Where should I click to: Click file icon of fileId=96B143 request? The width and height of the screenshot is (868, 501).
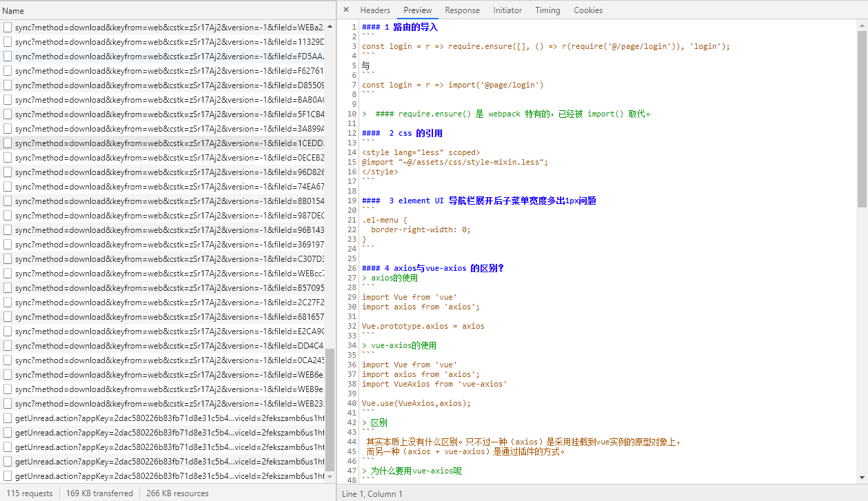[x=8, y=229]
